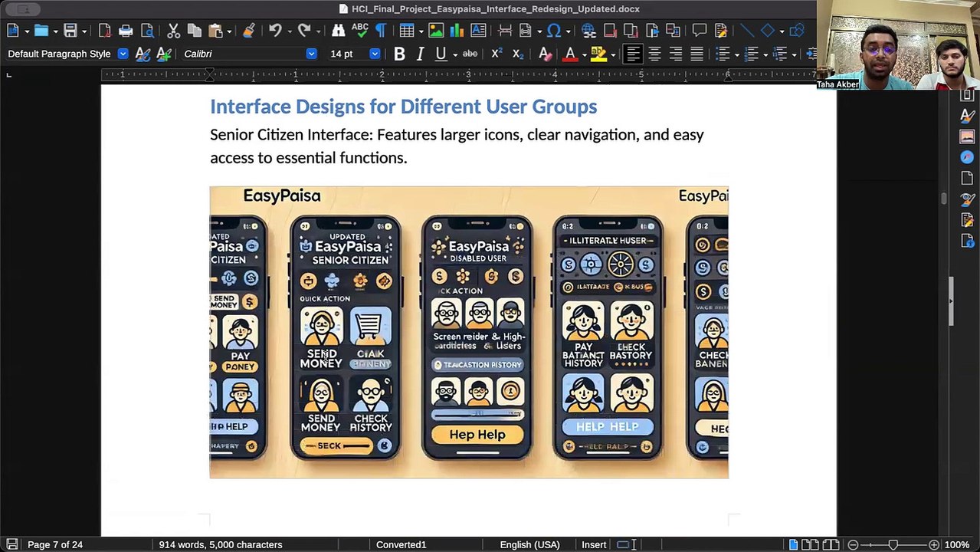Redo the last undone action
The width and height of the screenshot is (980, 552).
(x=303, y=31)
